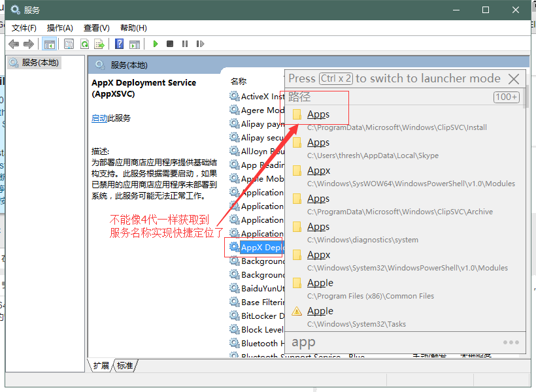
Task: Open Apple result in Common Files
Action: 405,288
